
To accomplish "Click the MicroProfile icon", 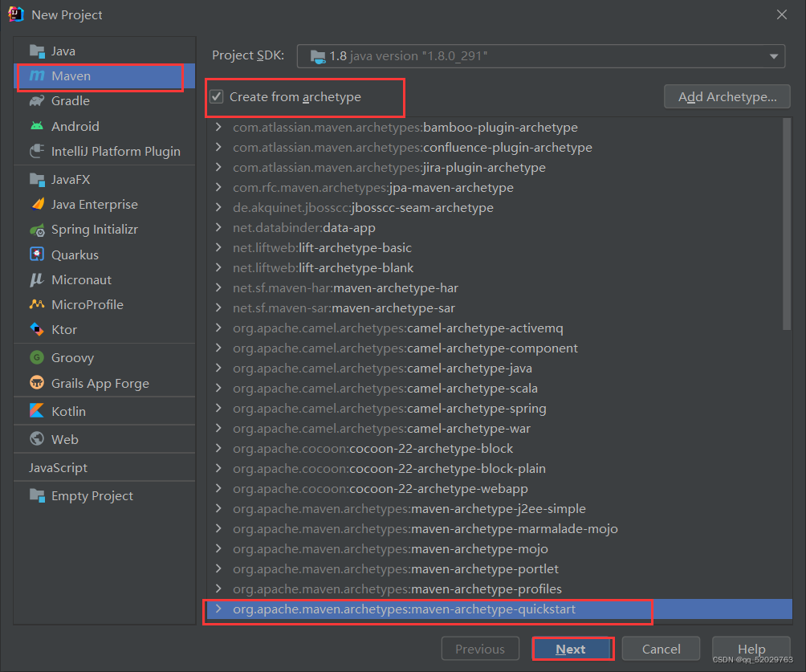I will (x=37, y=304).
